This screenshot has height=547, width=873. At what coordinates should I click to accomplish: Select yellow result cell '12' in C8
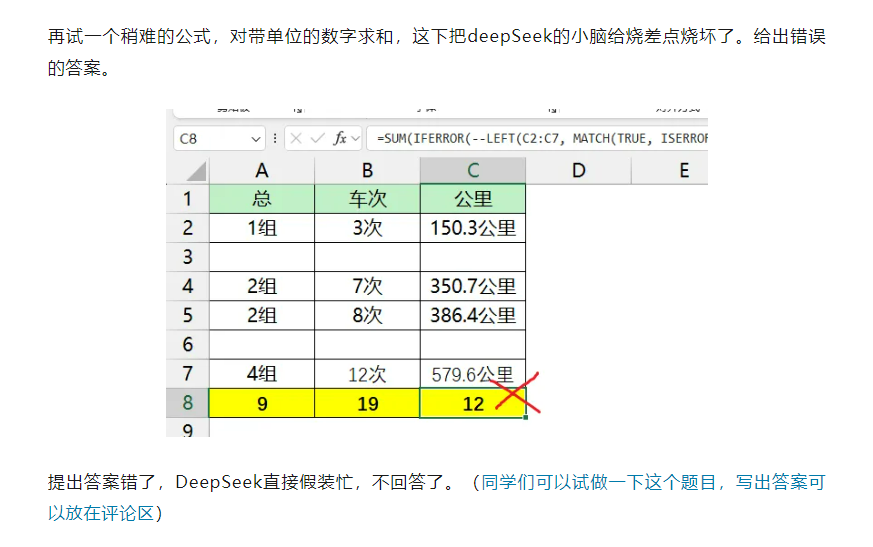point(473,403)
